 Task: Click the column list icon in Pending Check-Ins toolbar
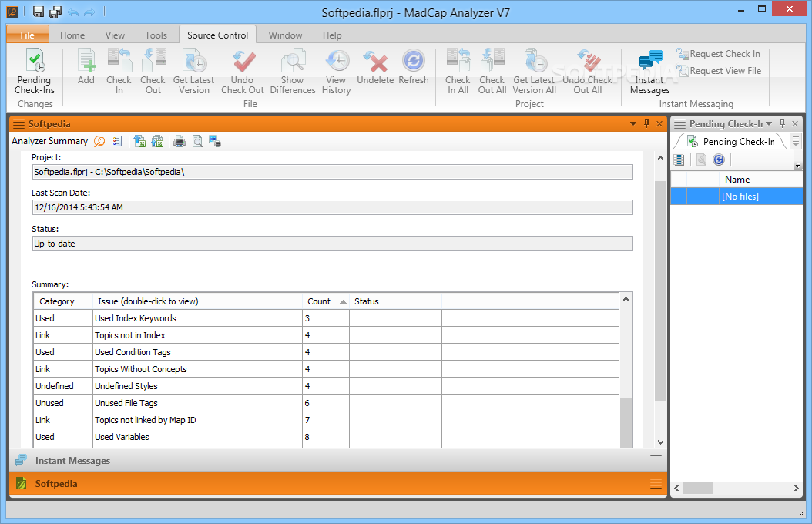[x=679, y=160]
